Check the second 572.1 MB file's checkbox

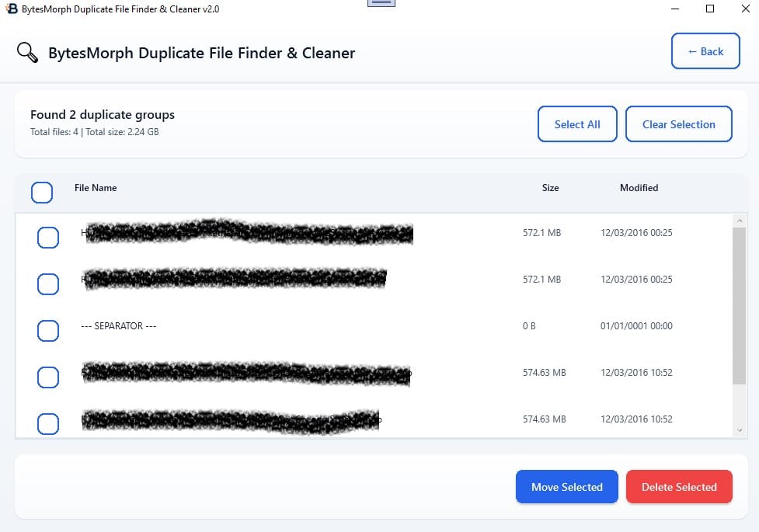click(48, 284)
